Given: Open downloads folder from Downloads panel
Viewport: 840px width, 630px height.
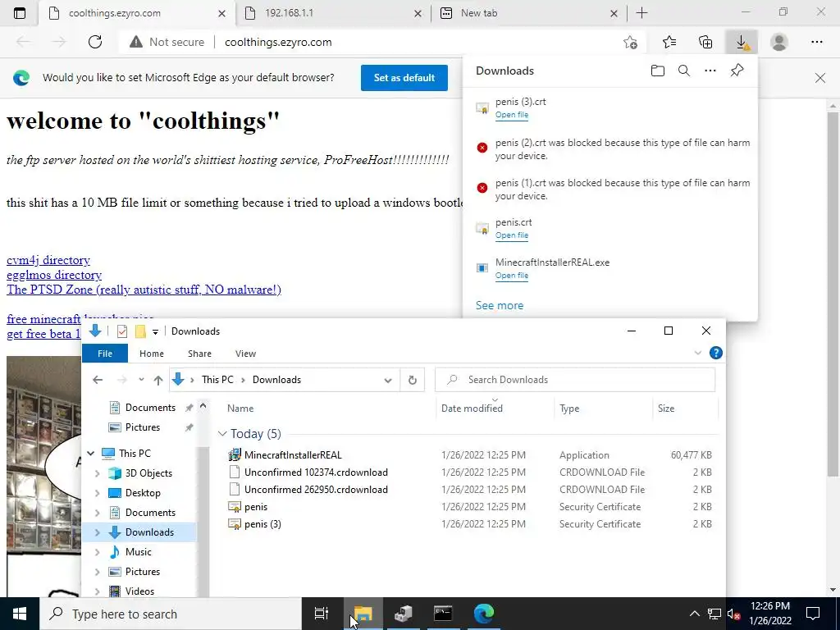Looking at the screenshot, I should click(657, 71).
